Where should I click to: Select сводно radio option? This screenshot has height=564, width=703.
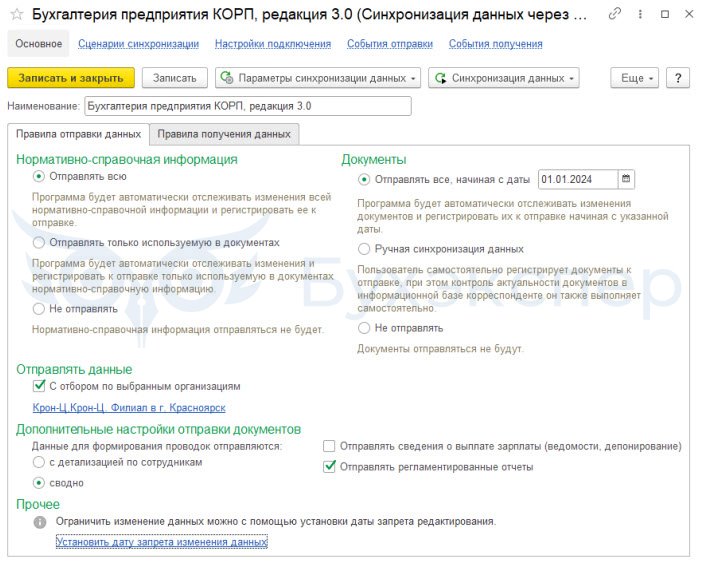pos(39,483)
